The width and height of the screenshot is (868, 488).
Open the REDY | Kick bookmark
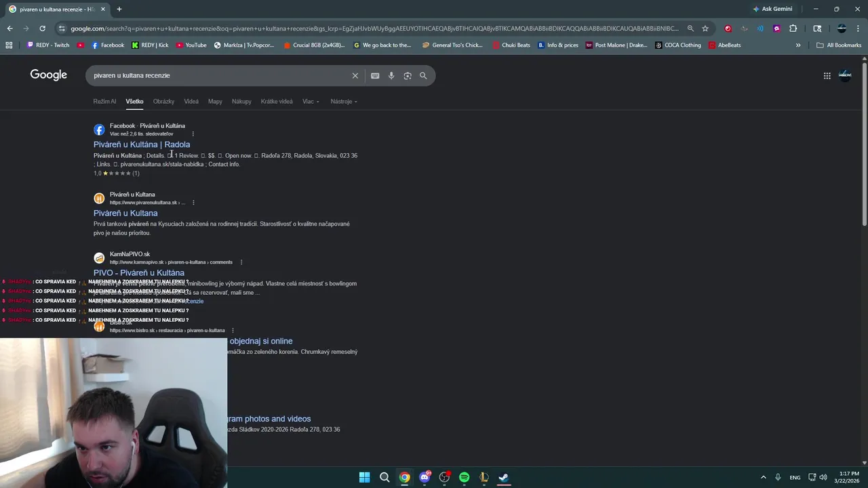(x=150, y=45)
